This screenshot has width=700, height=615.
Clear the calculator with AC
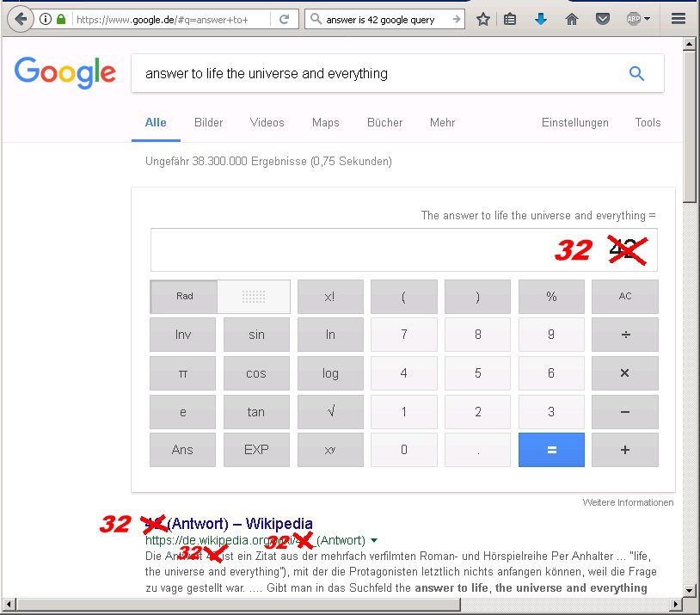[625, 297]
